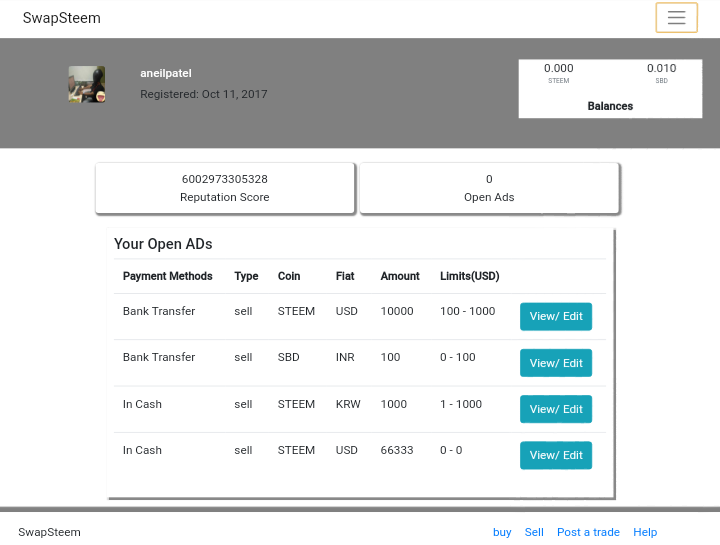Click the Amount column header

click(x=400, y=276)
